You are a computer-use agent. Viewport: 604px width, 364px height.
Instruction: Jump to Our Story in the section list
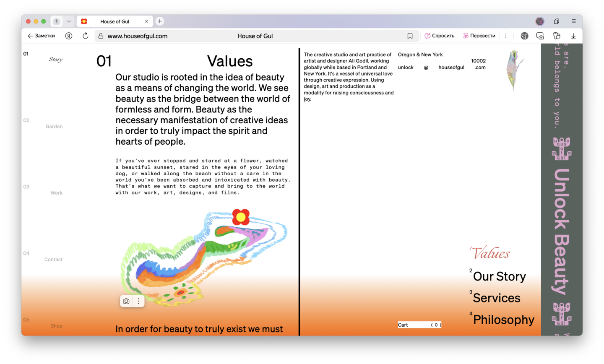point(499,276)
